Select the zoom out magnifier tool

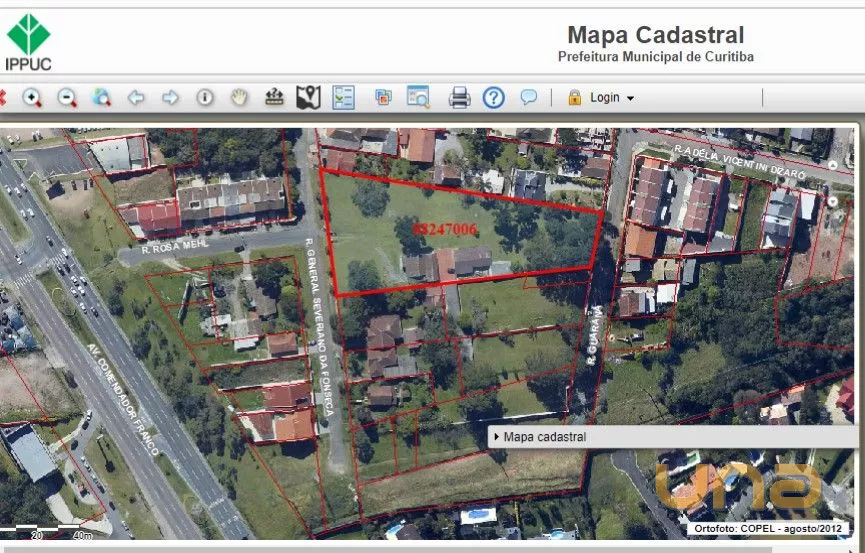tap(67, 97)
